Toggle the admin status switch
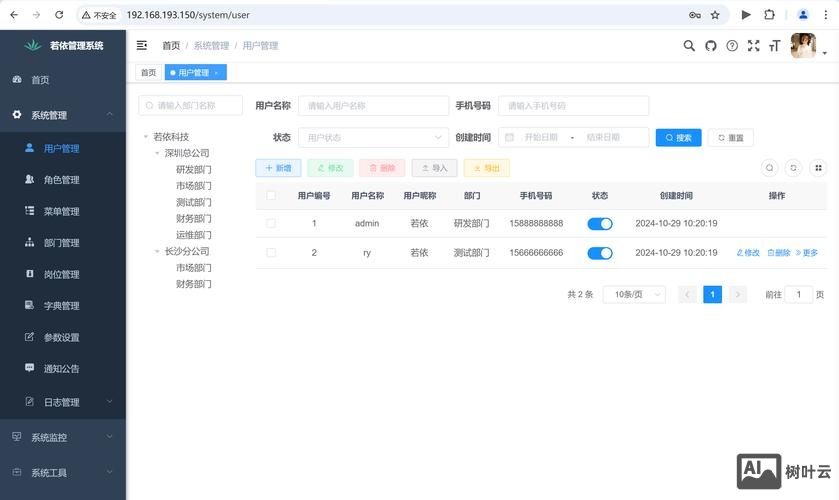839x500 pixels. click(x=600, y=224)
